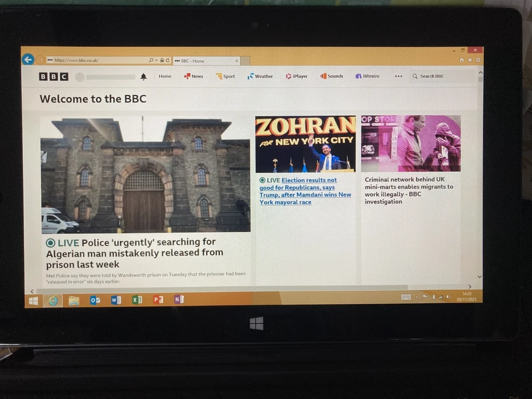Image resolution: width=532 pixels, height=399 pixels.
Task: Open notifications via the bell icon
Action: pos(144,76)
